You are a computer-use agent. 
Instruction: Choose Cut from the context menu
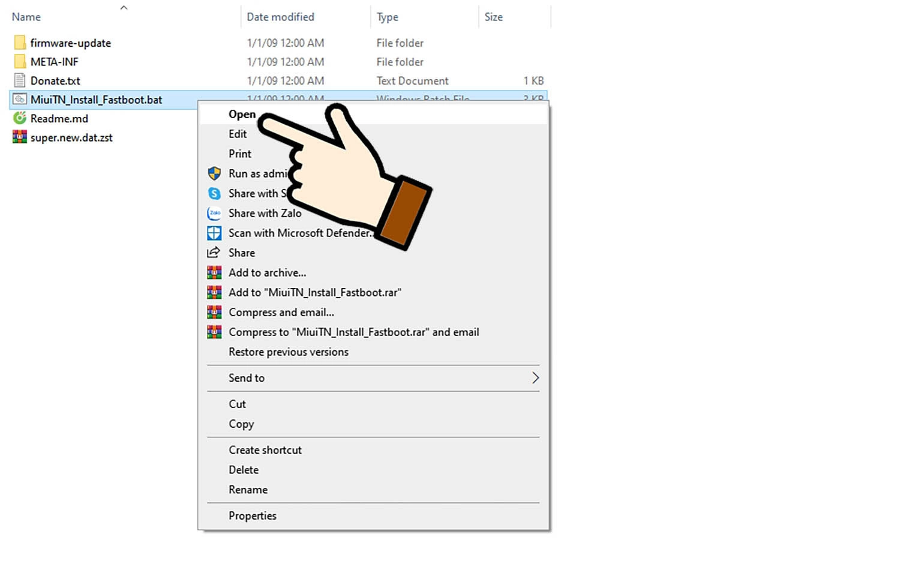[237, 404]
